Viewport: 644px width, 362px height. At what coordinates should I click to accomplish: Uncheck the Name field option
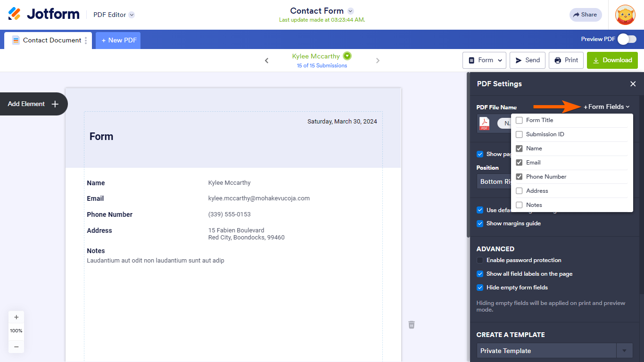click(x=519, y=148)
